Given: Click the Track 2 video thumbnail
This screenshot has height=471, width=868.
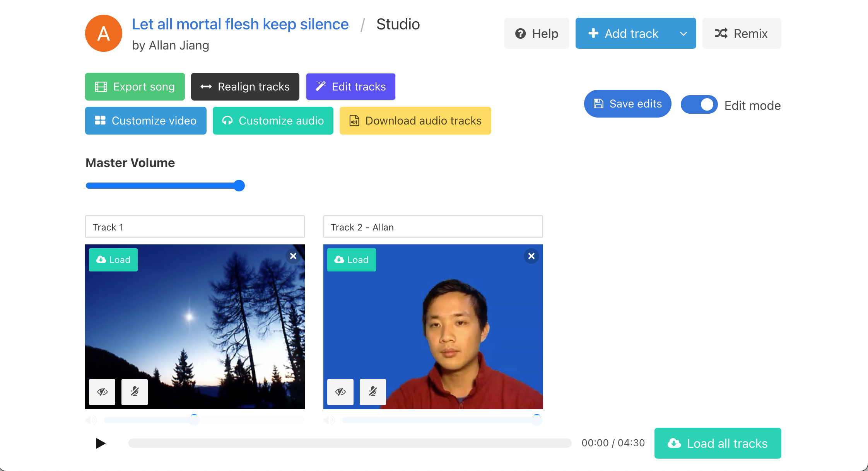Looking at the screenshot, I should (433, 327).
